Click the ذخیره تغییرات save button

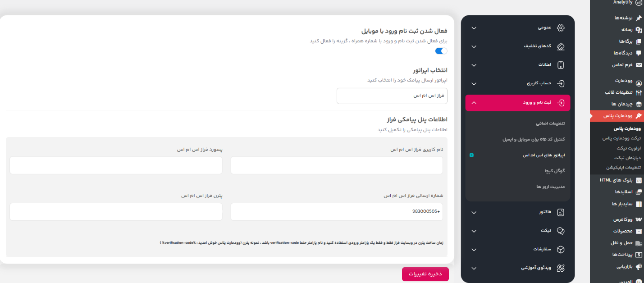tap(425, 274)
